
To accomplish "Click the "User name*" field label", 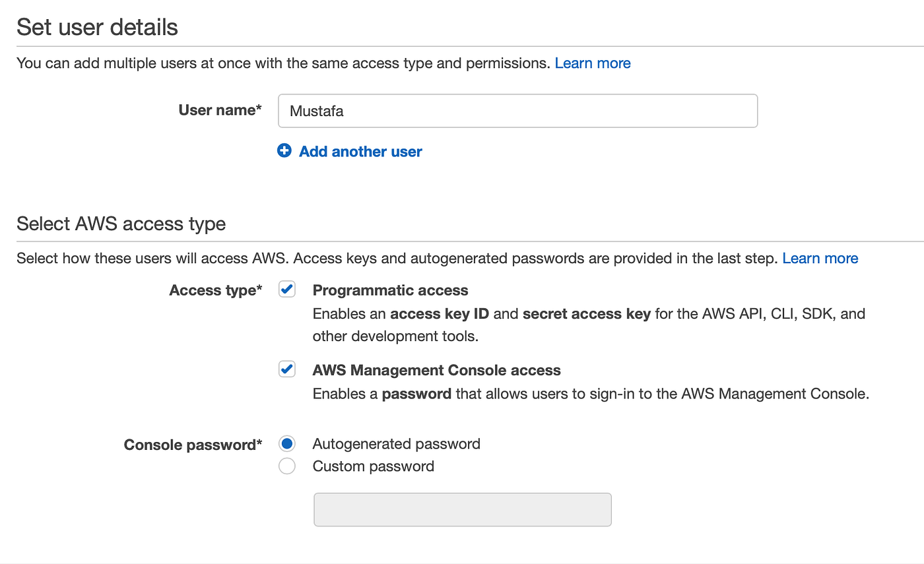I will coord(220,110).
